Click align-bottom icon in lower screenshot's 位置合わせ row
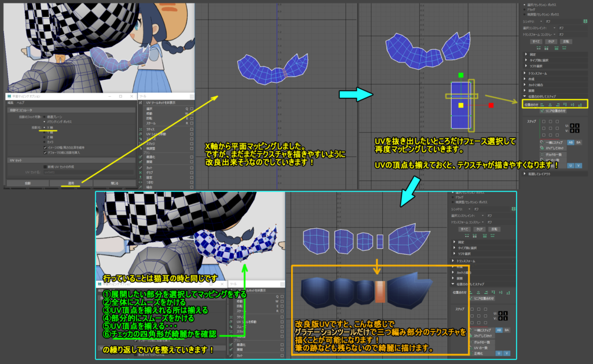593x364 pixels. [x=508, y=293]
